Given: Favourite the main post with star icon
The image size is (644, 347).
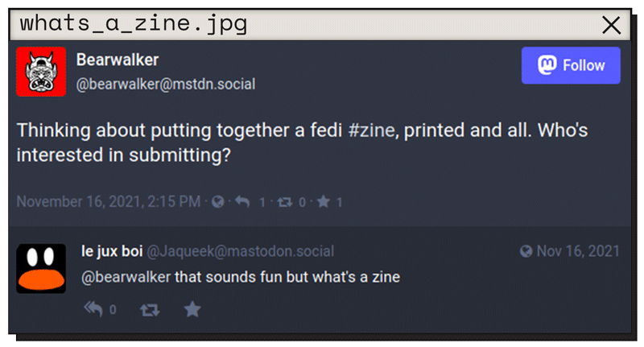Looking at the screenshot, I should click(x=324, y=201).
